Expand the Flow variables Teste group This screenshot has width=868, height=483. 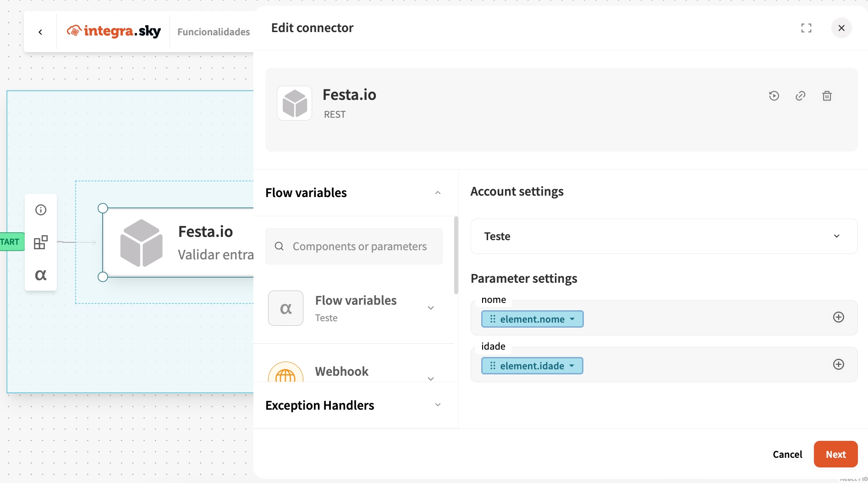click(430, 308)
